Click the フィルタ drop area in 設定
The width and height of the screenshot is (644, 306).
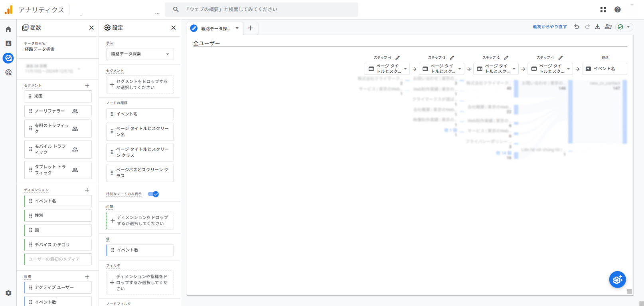(x=140, y=282)
